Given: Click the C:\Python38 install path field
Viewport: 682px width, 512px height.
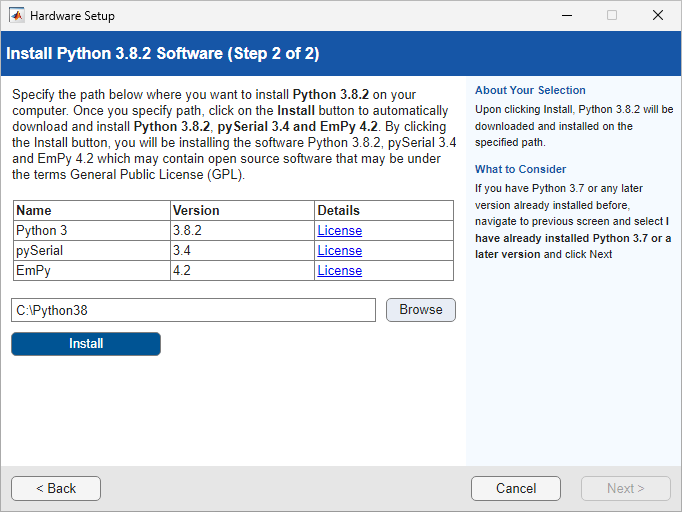Looking at the screenshot, I should 193,310.
